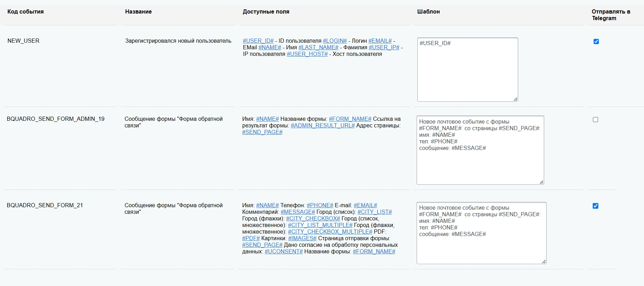Insert the #PHONE# placeholder link
Screen dimensions: 644x286
[320, 205]
